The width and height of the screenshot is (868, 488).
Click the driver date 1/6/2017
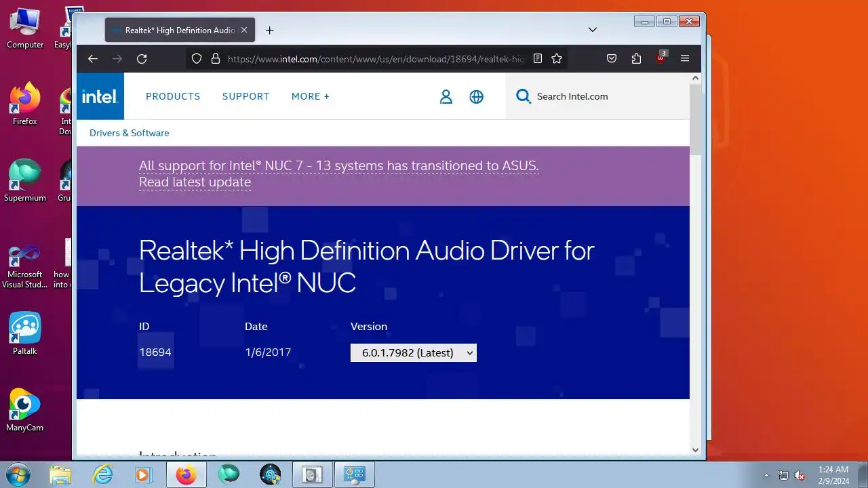(x=268, y=352)
